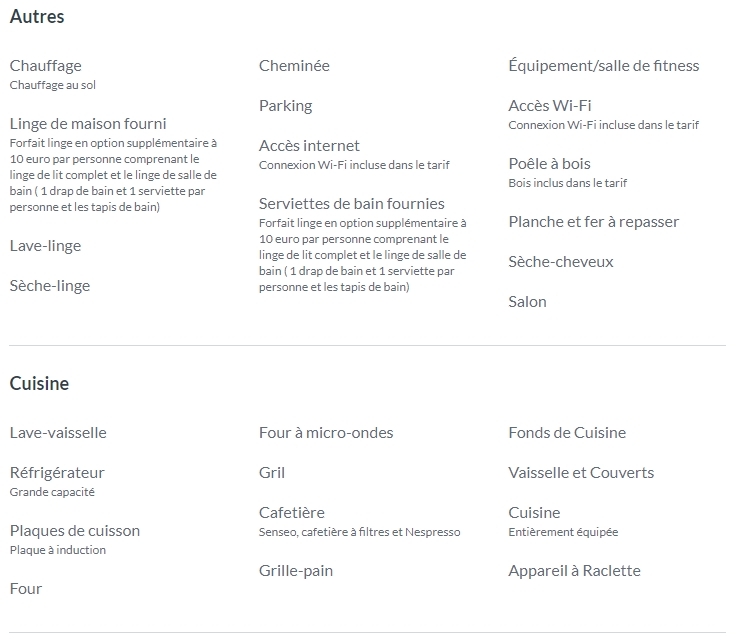The image size is (736, 644).
Task: Click the Autres section heading
Action: coord(37,16)
